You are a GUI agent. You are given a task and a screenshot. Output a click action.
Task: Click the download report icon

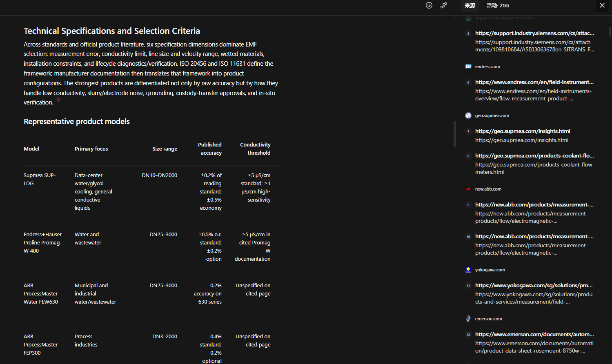[x=429, y=5]
